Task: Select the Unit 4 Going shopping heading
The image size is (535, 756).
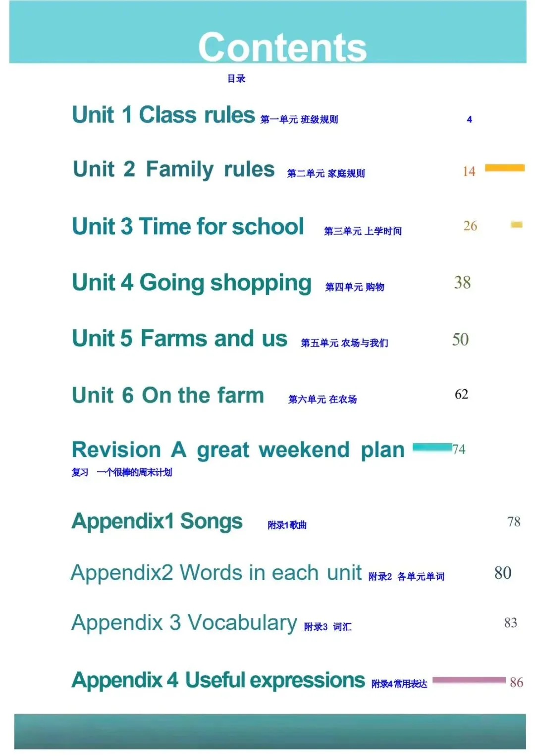Action: pyautogui.click(x=192, y=283)
